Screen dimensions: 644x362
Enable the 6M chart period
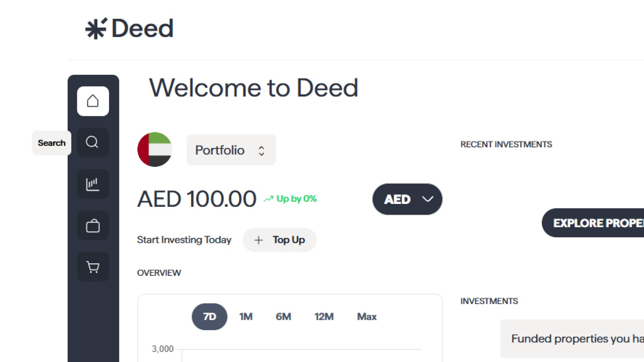point(283,317)
